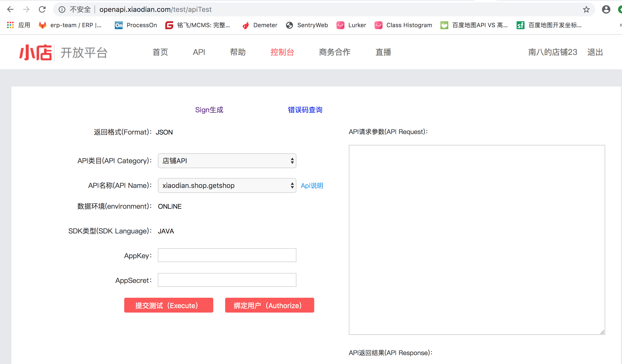Focus the AppKey input field
The height and width of the screenshot is (364, 622).
pos(227,255)
